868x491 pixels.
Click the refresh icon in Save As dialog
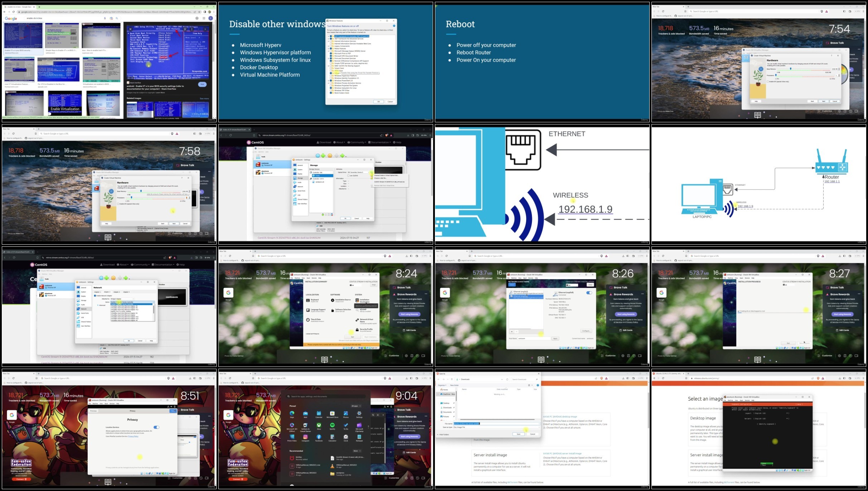click(x=507, y=379)
